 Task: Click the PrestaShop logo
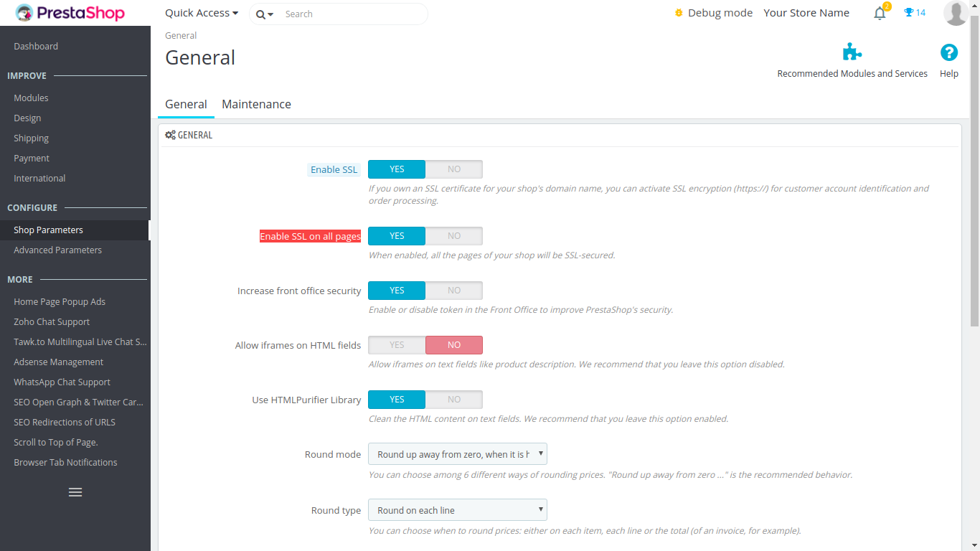[x=70, y=13]
